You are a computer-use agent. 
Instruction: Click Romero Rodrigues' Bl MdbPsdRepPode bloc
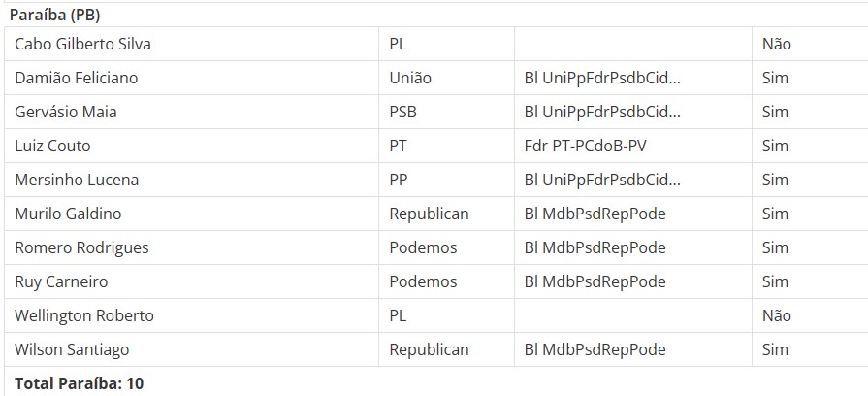(595, 248)
